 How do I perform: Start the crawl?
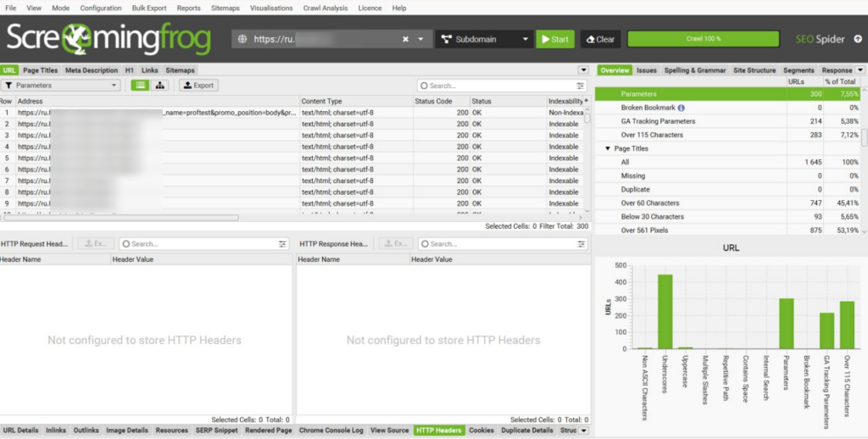point(555,39)
